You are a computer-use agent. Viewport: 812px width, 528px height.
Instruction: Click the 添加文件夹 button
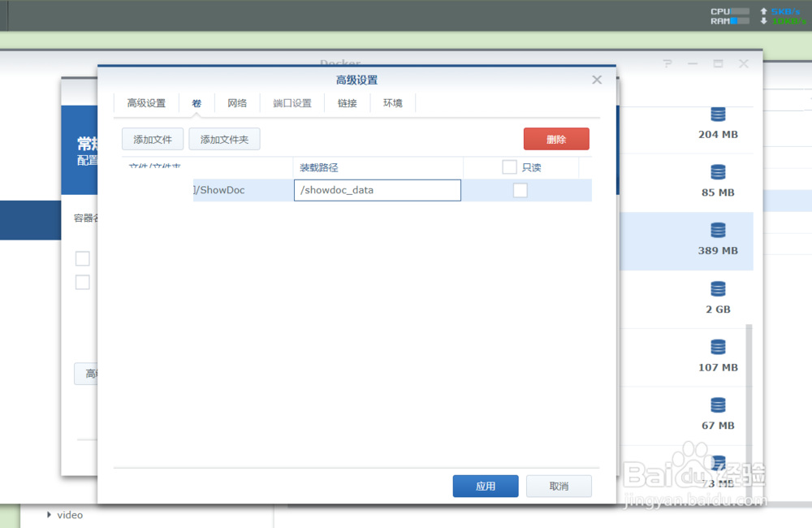pos(224,140)
